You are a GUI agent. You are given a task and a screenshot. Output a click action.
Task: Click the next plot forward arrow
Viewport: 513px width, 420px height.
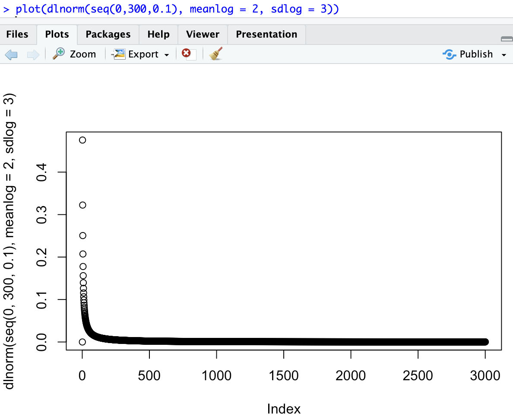(33, 54)
